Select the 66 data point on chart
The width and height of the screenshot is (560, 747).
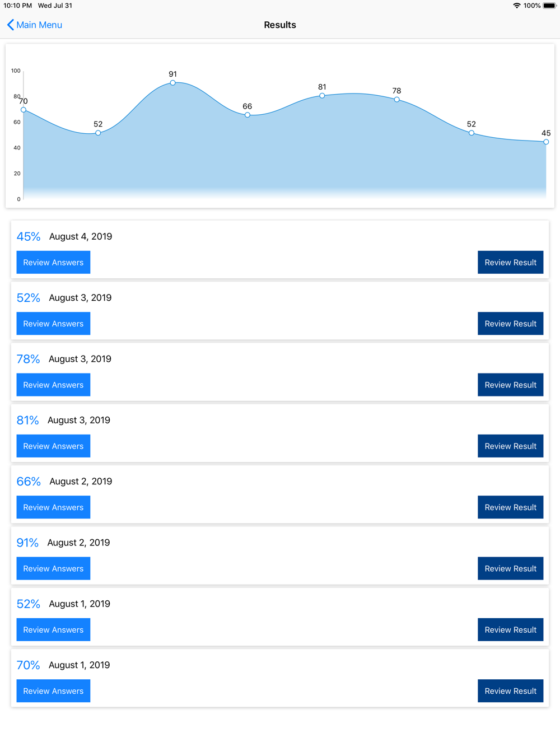point(248,115)
